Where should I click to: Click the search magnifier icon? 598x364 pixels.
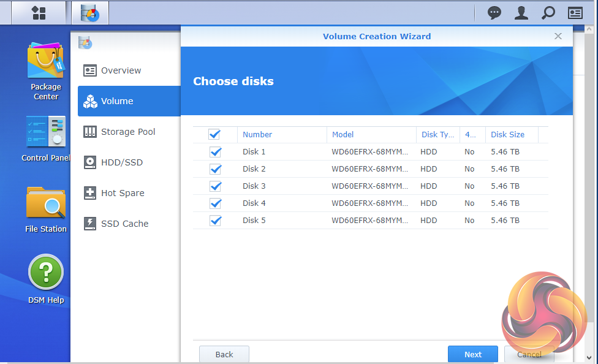click(548, 13)
